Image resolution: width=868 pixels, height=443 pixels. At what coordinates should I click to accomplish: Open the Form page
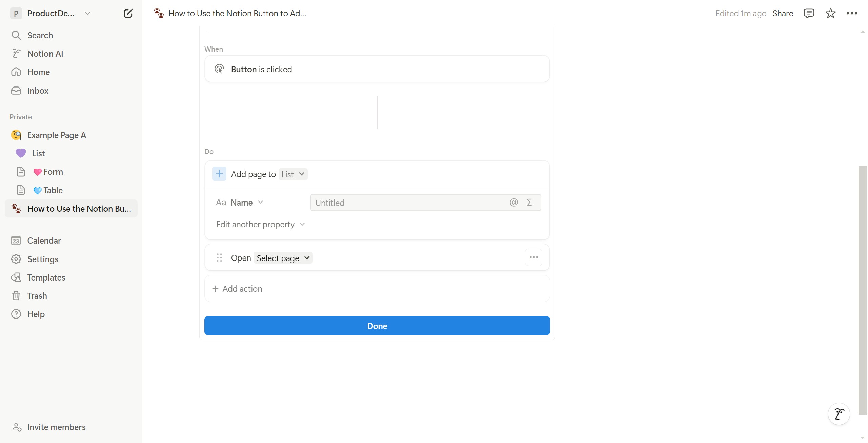71,172
